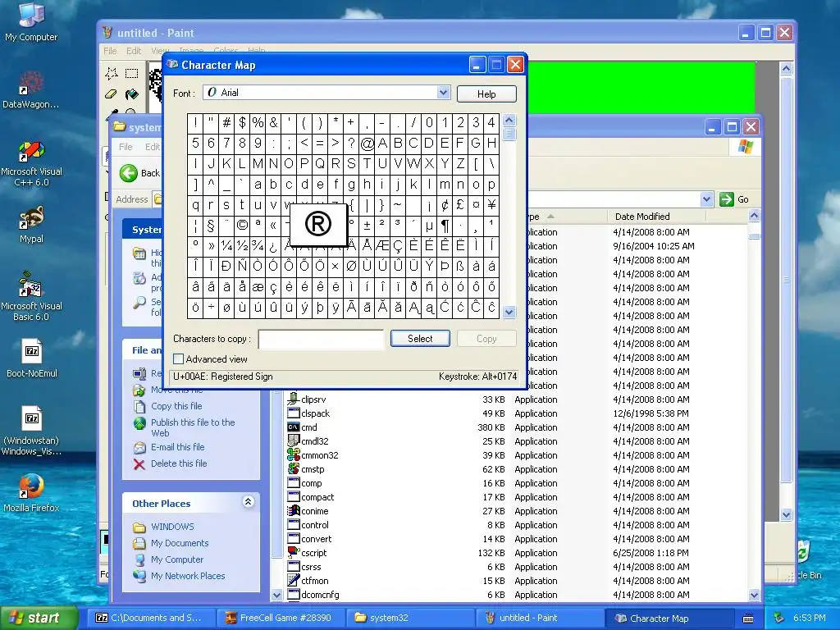Pick Fill With Color tool in Paint
The image size is (840, 630).
(131, 94)
